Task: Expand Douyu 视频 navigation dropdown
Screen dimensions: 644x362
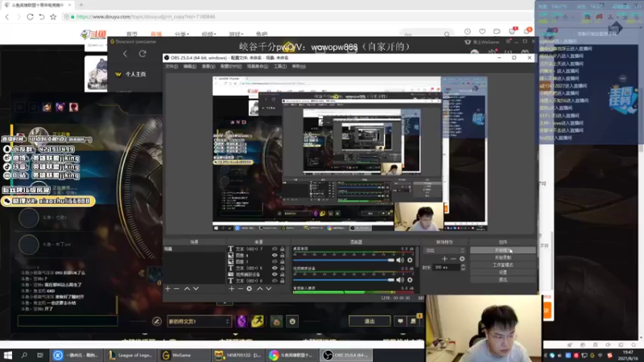Action: click(x=208, y=34)
